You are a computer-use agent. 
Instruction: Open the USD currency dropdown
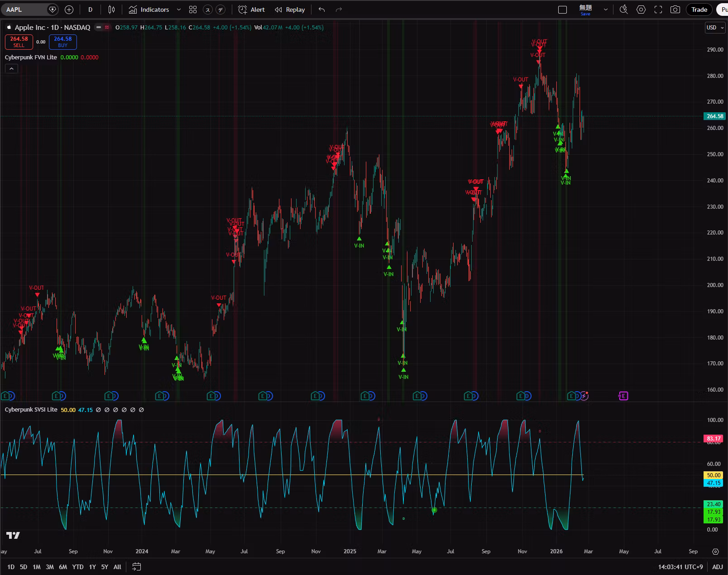click(715, 28)
